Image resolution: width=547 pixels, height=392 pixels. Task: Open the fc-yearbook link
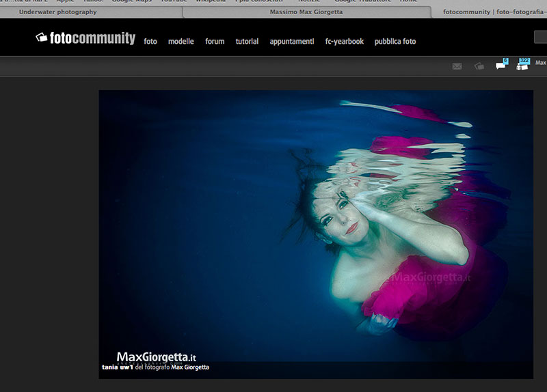point(345,42)
